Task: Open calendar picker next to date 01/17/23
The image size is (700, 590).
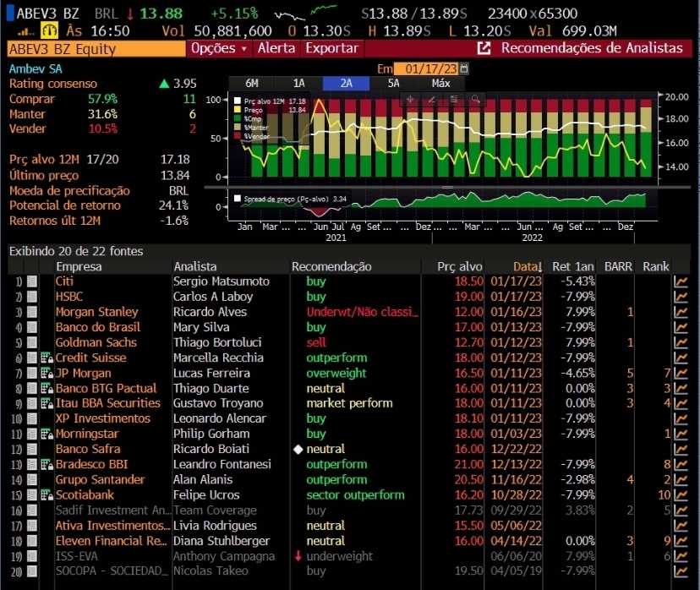Action: coord(464,68)
